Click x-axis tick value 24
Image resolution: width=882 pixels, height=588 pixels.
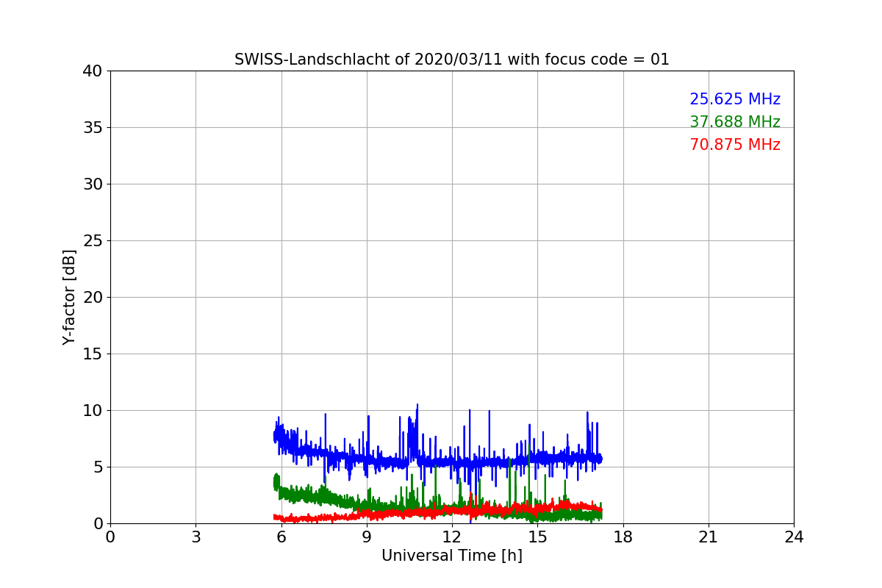tap(794, 537)
